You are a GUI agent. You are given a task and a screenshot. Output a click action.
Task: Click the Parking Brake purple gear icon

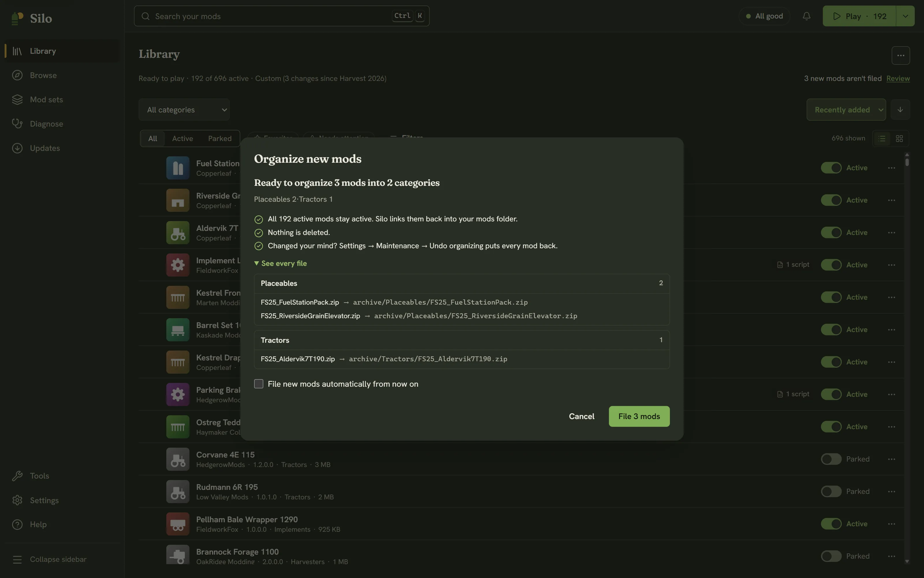coord(178,394)
